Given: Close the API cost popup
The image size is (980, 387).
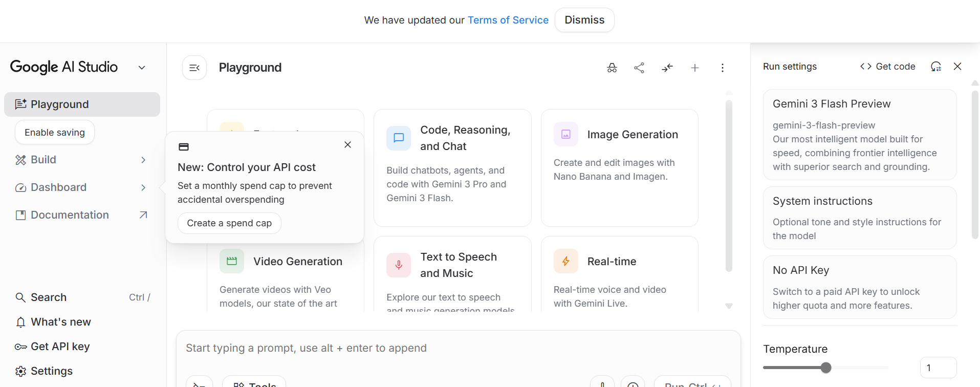Looking at the screenshot, I should coord(347,145).
